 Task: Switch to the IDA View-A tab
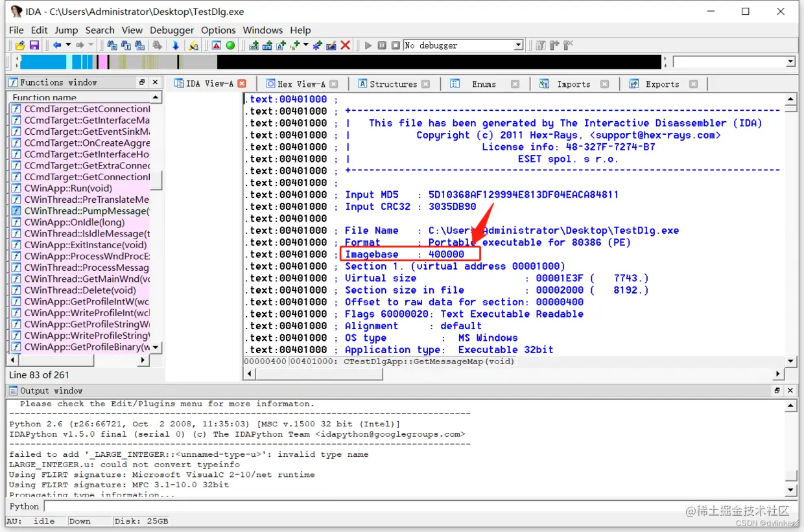pyautogui.click(x=209, y=84)
